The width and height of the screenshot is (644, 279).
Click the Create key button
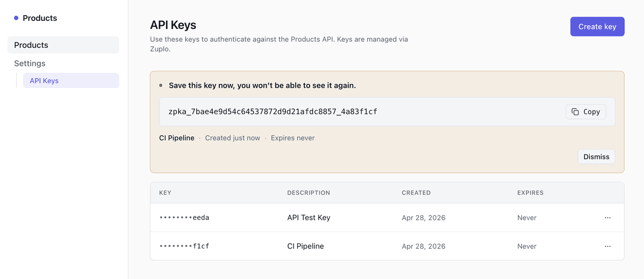[597, 26]
